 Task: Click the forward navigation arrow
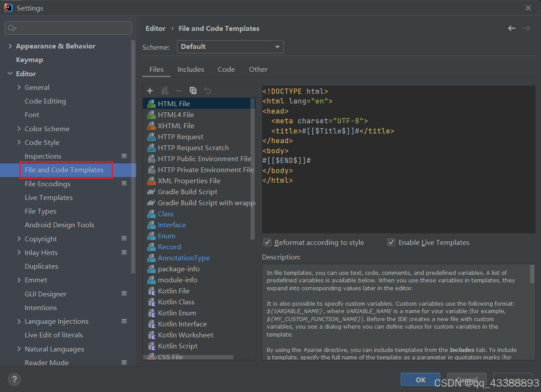(x=526, y=28)
